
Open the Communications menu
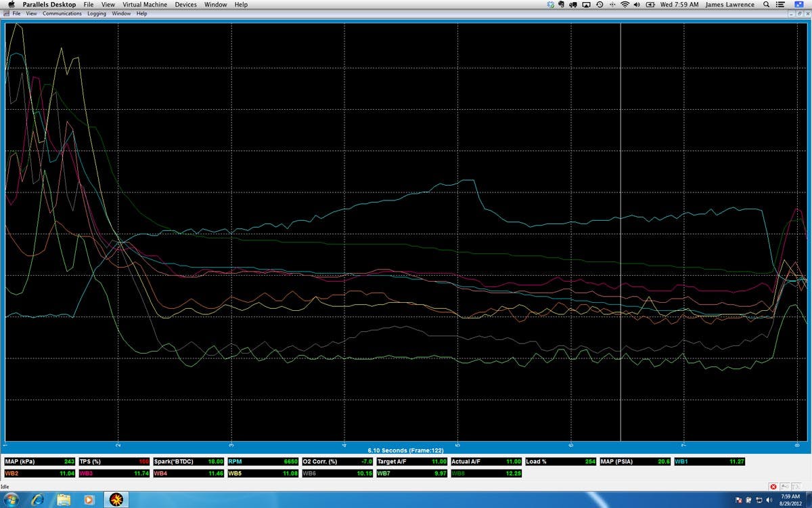click(62, 14)
